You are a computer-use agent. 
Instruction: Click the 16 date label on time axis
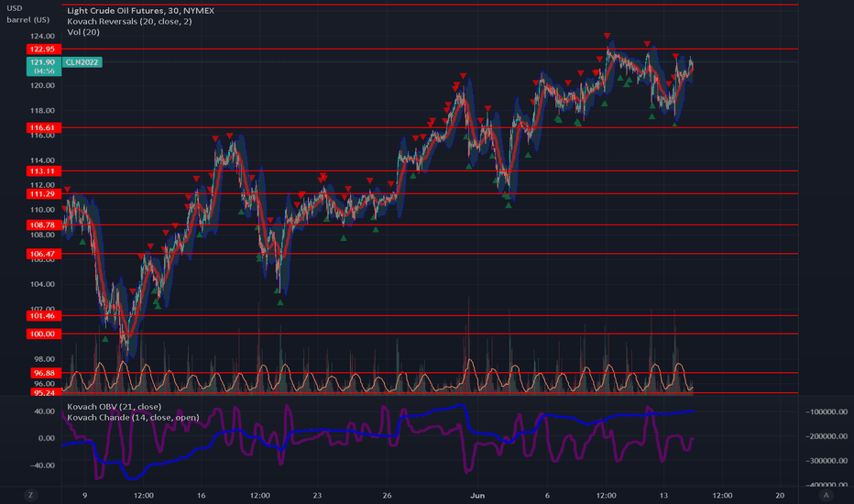tap(201, 495)
